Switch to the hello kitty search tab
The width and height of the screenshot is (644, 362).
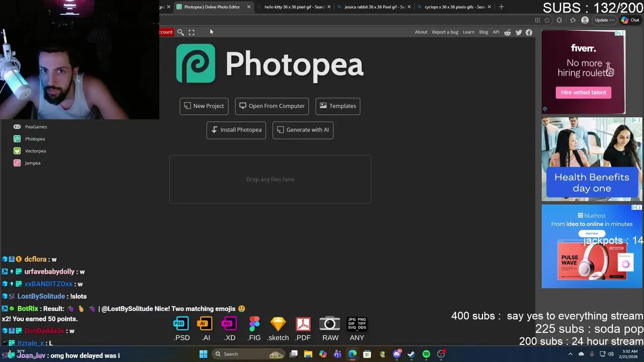coord(294,7)
